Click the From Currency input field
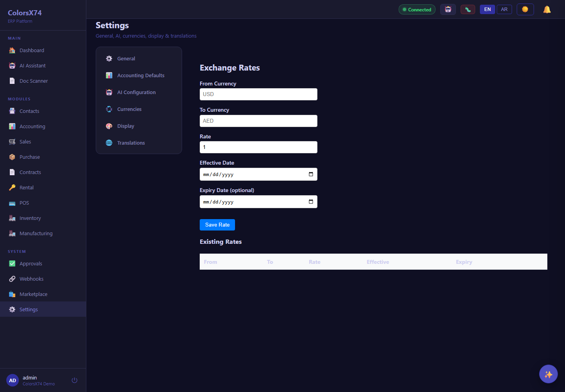 (259, 94)
